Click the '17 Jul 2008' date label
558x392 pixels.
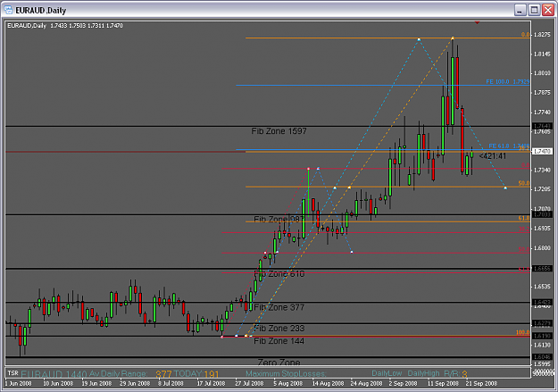point(211,384)
